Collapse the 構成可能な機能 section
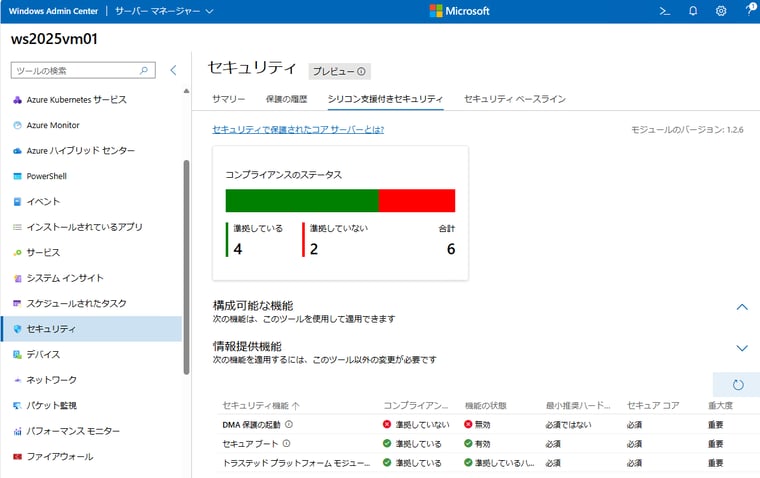 742,307
